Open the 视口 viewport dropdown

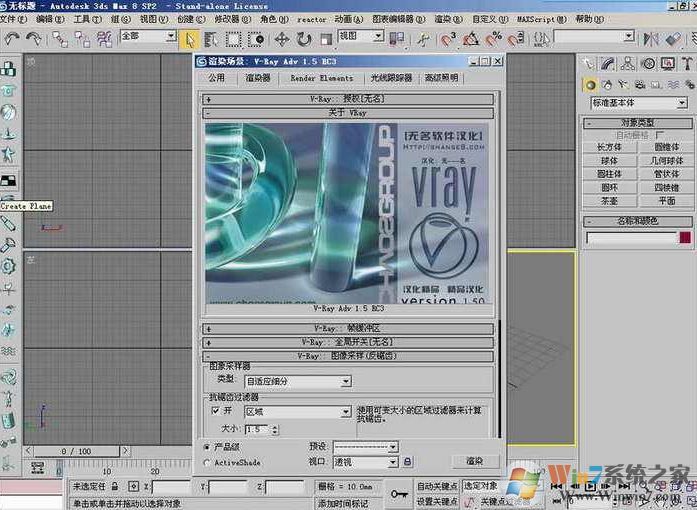[x=365, y=462]
